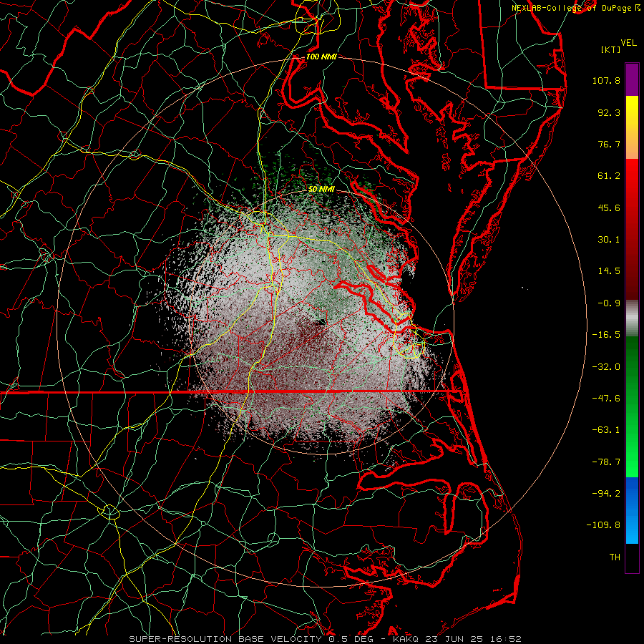Click the -63.1 legend value

[606, 430]
